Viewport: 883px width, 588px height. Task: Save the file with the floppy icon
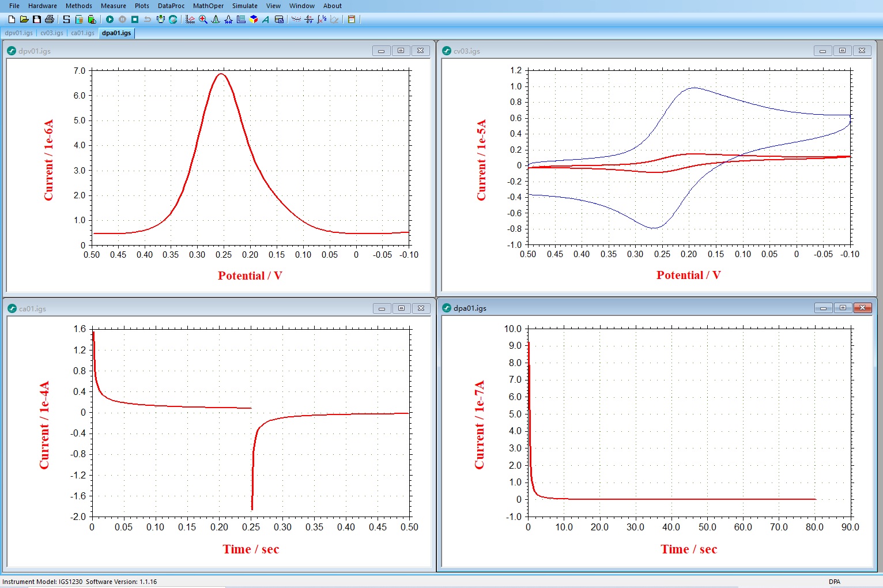pyautogui.click(x=37, y=19)
